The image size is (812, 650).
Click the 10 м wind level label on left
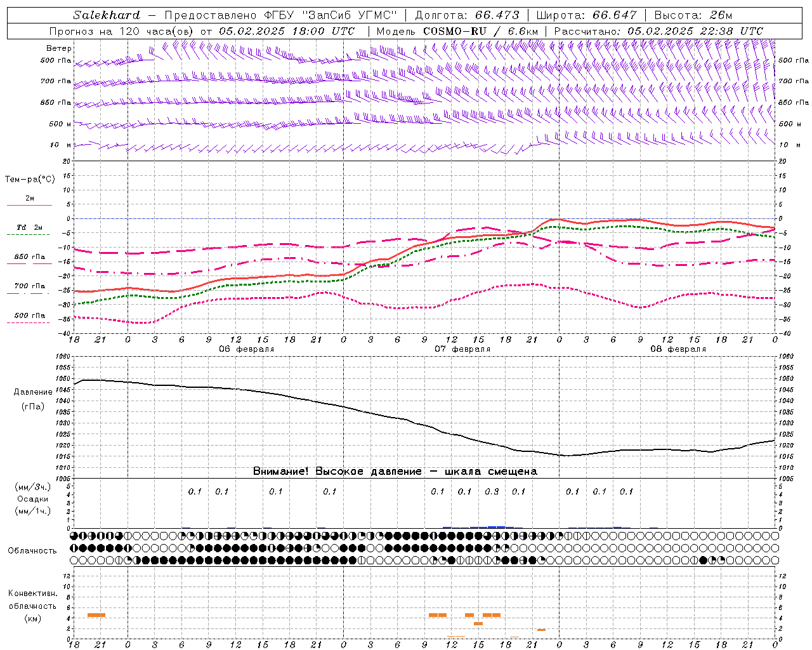point(61,145)
